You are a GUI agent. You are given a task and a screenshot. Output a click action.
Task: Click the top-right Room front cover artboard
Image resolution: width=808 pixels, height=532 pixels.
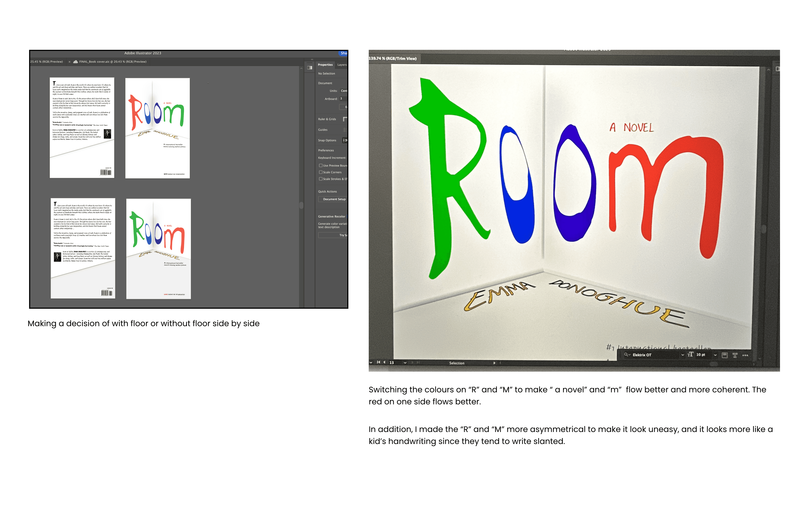[x=157, y=128]
